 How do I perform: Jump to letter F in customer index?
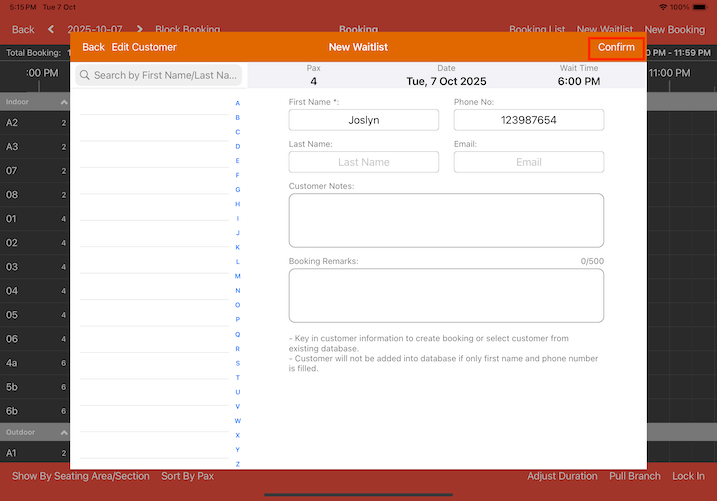237,175
